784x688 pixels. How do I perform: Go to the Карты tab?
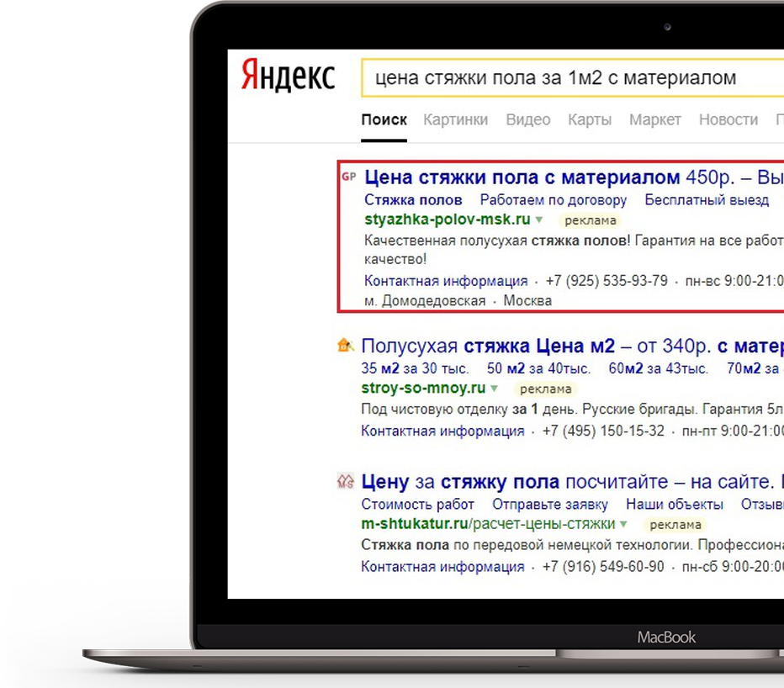coord(590,119)
